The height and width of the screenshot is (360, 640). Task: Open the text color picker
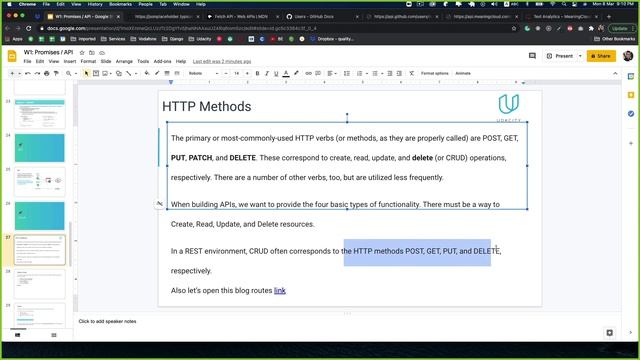(x=286, y=73)
